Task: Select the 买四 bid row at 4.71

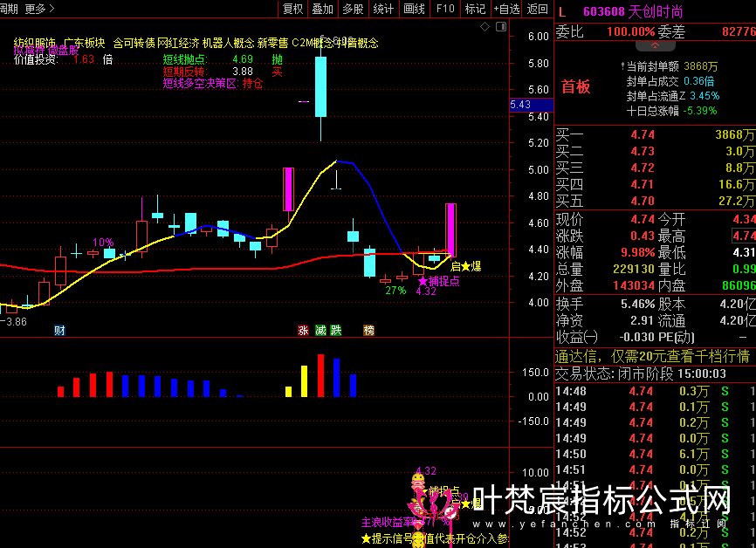Action: [x=656, y=184]
